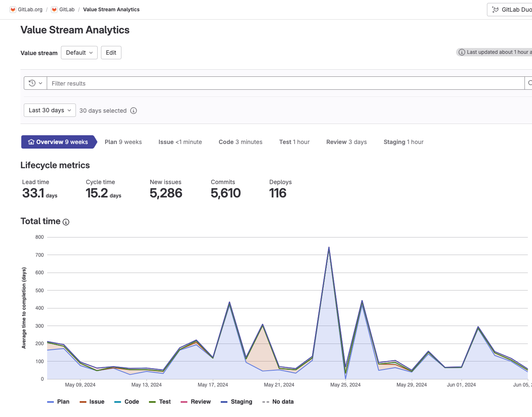
Task: Click the GitLab project avatar in the breadcrumb
Action: pyautogui.click(x=54, y=9)
